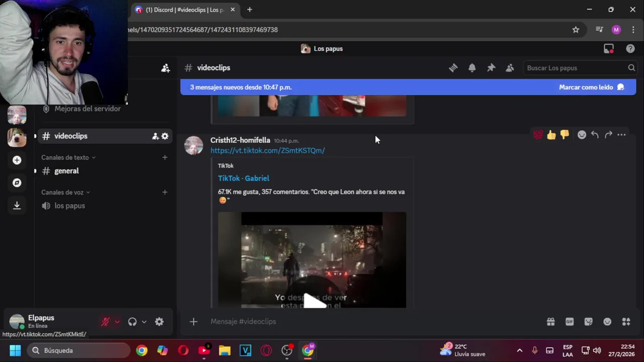Open OBS Studio from taskbar
This screenshot has height=362, width=644.
(x=287, y=350)
